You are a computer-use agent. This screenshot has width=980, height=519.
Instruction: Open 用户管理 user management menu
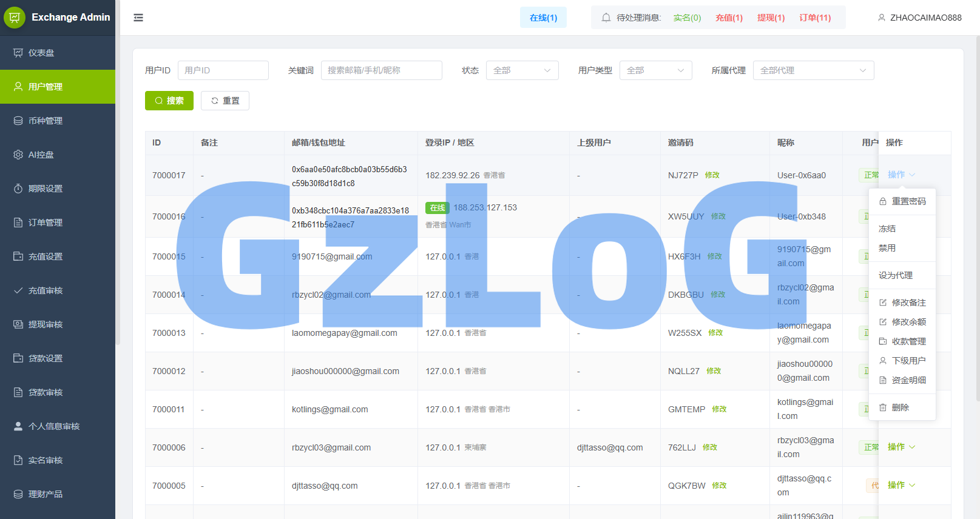[58, 87]
